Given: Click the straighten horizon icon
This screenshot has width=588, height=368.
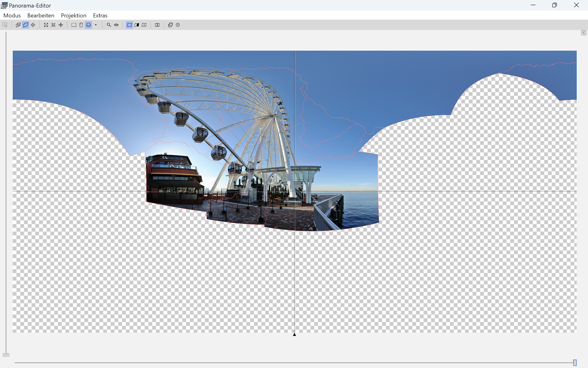Looking at the screenshot, I should click(61, 25).
